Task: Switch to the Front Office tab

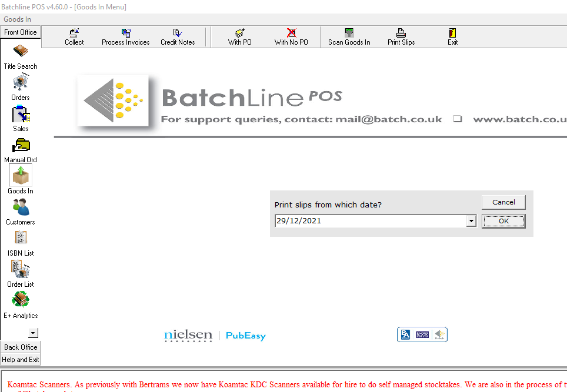Action: [x=21, y=32]
